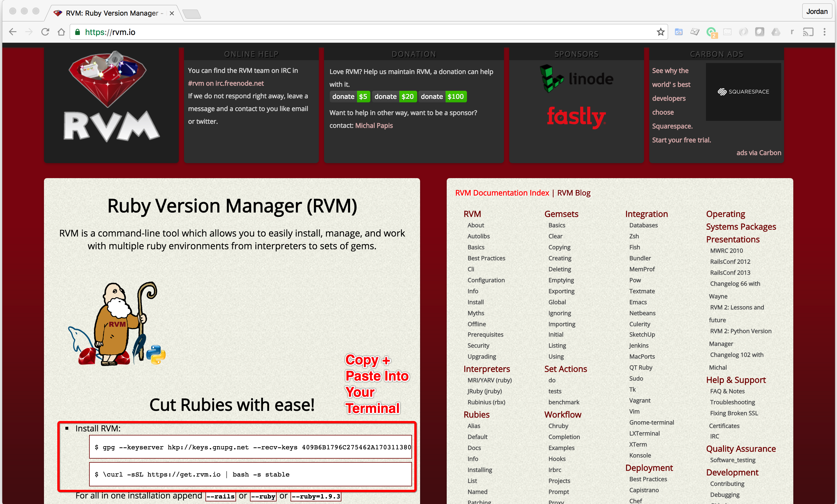Open the Bundler integration link
The height and width of the screenshot is (504, 837).
(x=640, y=258)
